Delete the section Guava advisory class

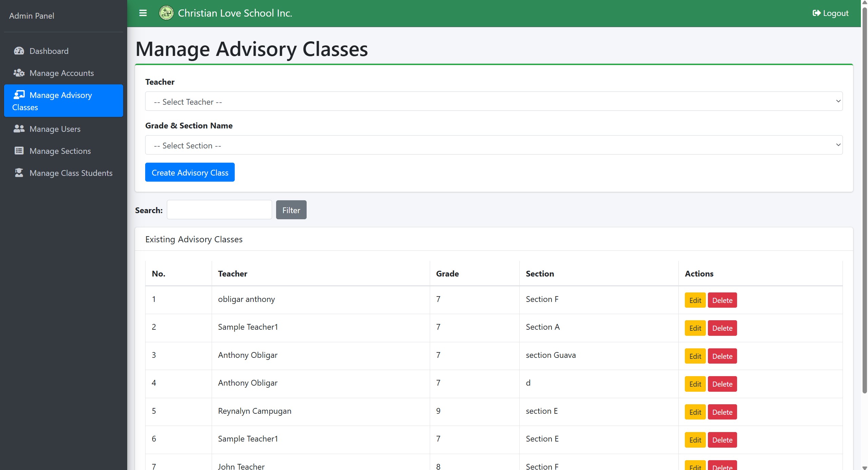(x=722, y=356)
